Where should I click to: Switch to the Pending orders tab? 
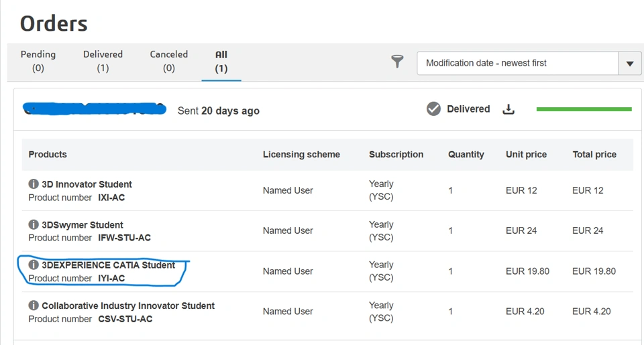point(38,61)
